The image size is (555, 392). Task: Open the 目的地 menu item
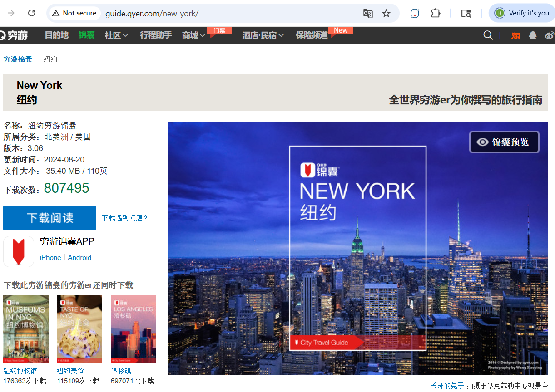click(56, 35)
